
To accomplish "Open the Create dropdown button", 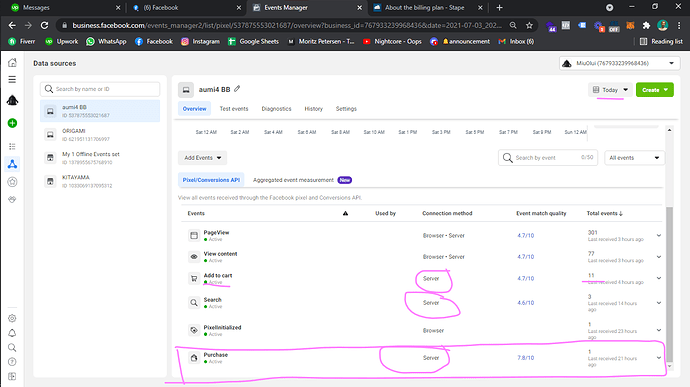I will coord(655,90).
